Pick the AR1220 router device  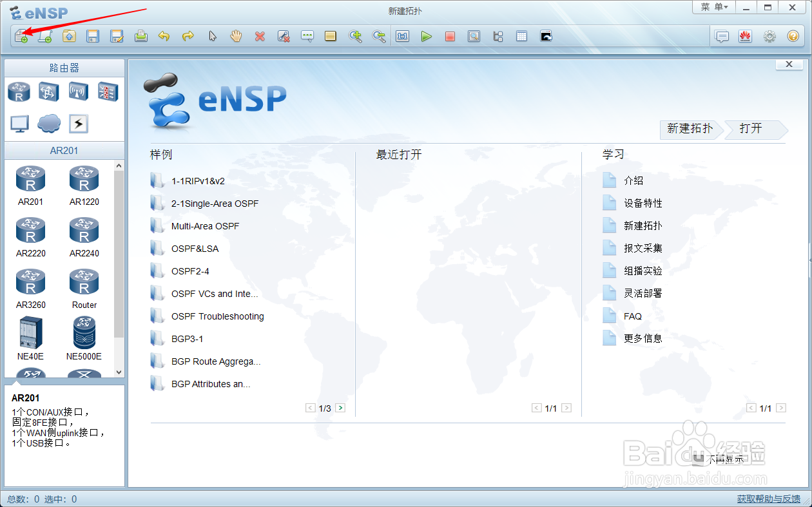pyautogui.click(x=84, y=185)
